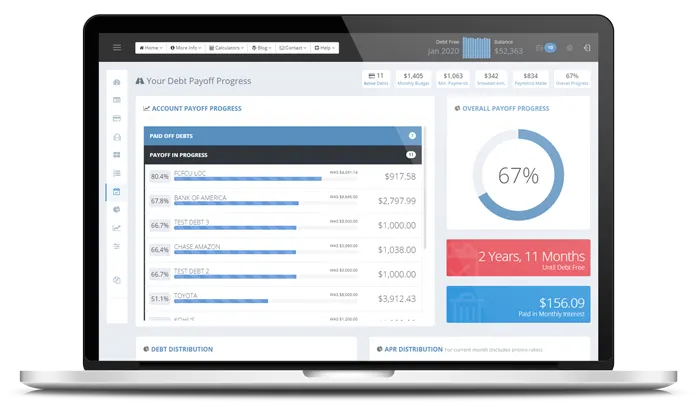Viewport: 700px width, 415px height.
Task: Select the TEST DEBT 2 account name
Action: [x=192, y=271]
